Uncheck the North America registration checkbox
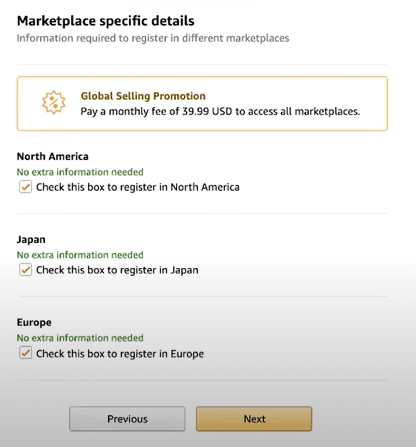This screenshot has width=416, height=447. [25, 187]
